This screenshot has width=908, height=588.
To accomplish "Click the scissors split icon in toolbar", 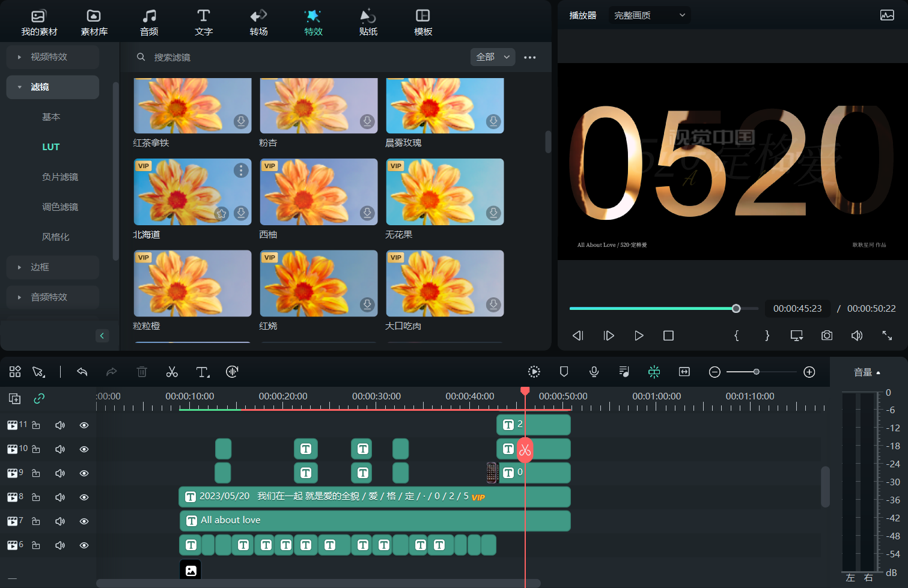I will (172, 372).
